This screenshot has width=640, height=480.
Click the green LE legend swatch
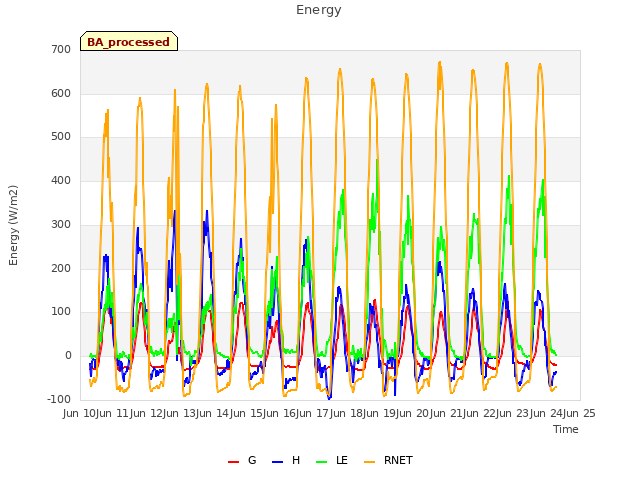coord(322,462)
